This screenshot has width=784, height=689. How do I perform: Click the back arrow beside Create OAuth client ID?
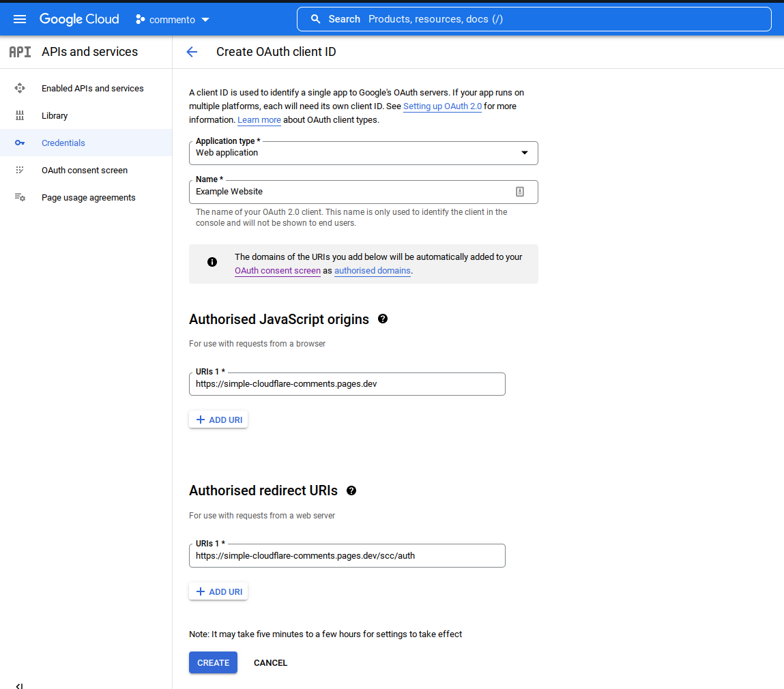(x=192, y=52)
